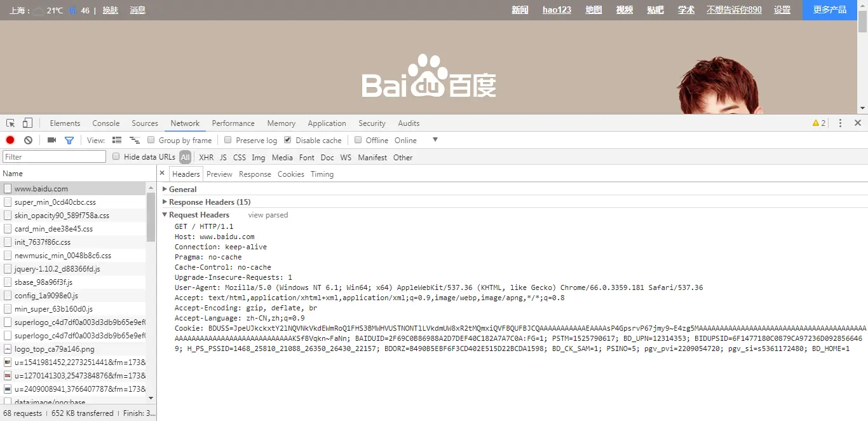Open the warnings counter showing 2
Image resolution: width=868 pixels, height=421 pixels.
(x=819, y=123)
